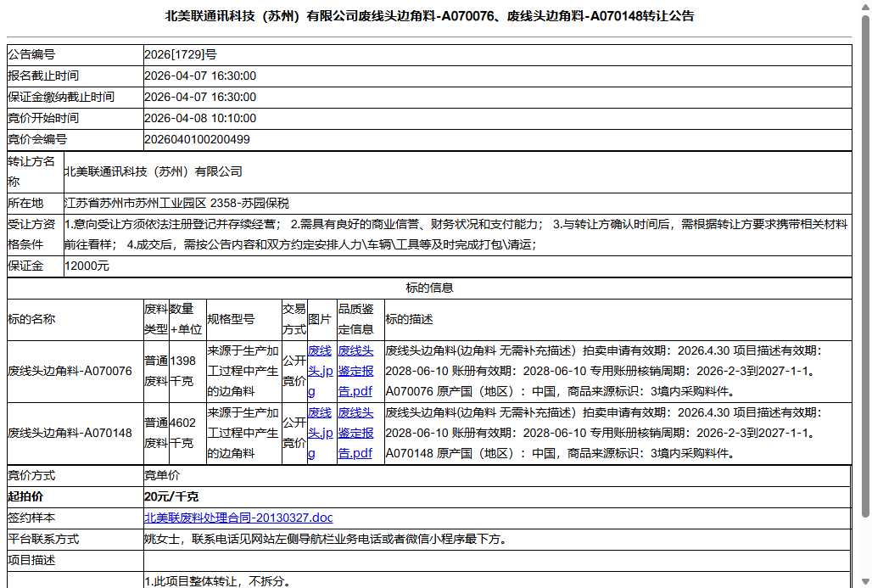The image size is (872, 588).
Task: Open 废线头鉴定报告.pdf link for A070076
Action: [355, 371]
